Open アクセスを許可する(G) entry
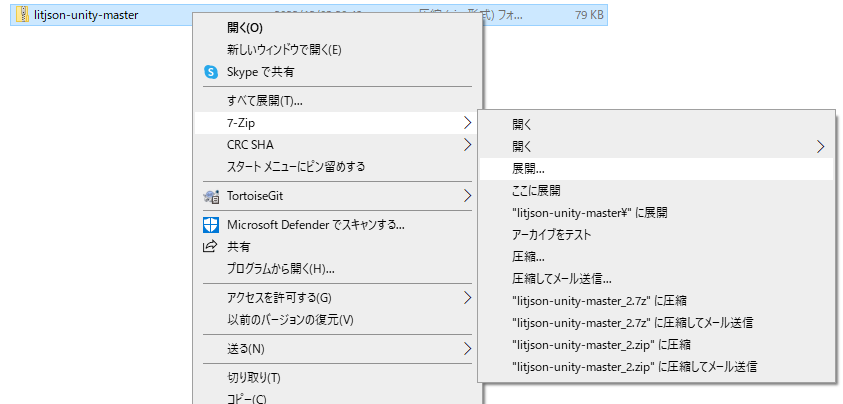Viewport: 843px width, 404px height. [x=337, y=297]
